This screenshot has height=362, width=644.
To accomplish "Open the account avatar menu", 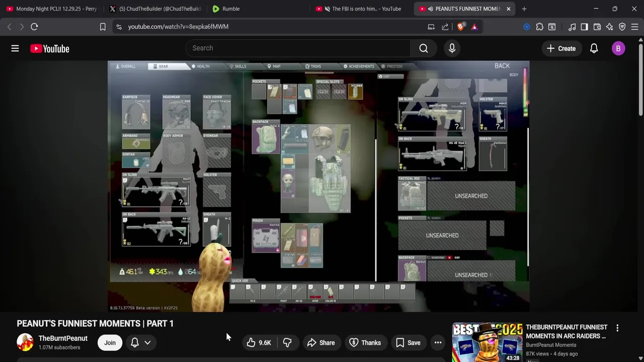I will click(x=618, y=49).
